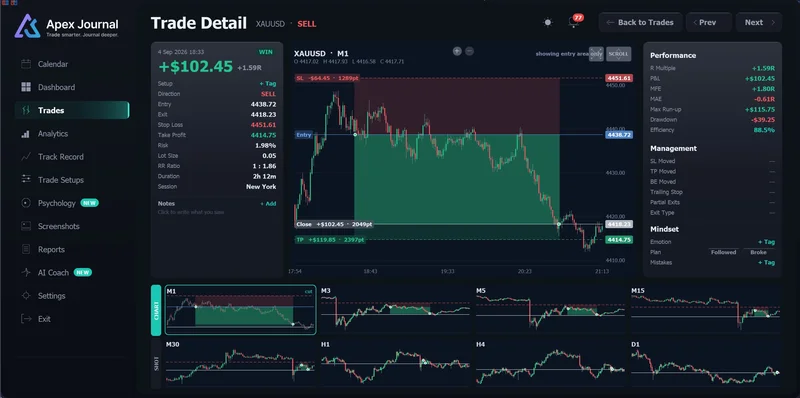Viewport: 800px width, 398px height.
Task: Click the Session value New York
Action: point(261,187)
